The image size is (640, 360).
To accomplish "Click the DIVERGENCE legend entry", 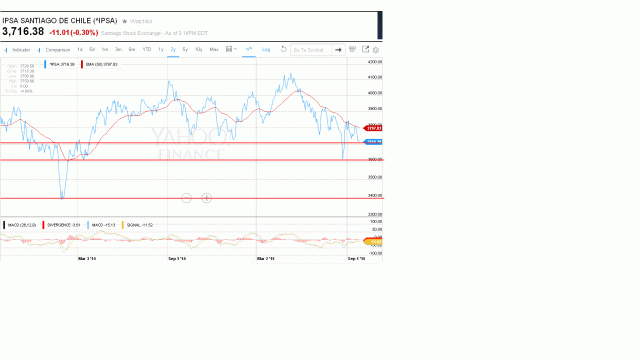I will [62, 225].
